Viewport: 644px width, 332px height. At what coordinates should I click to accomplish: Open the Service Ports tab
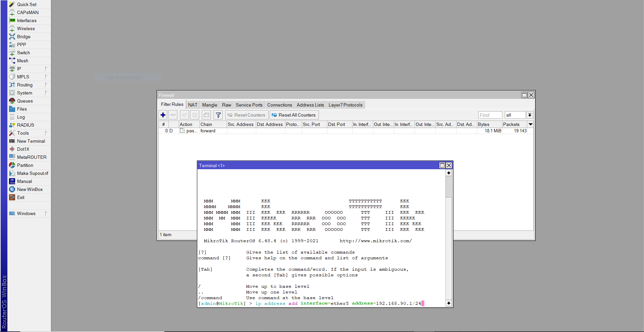pos(249,105)
